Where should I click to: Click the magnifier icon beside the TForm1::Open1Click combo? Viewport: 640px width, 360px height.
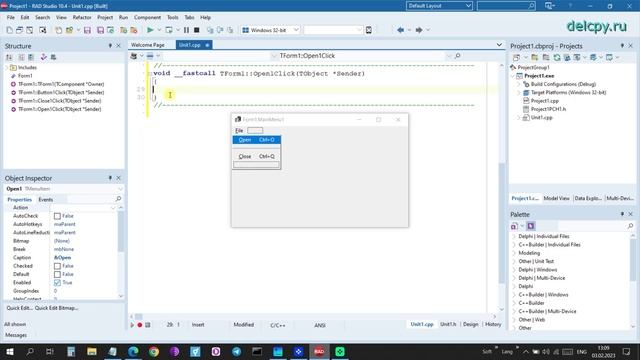pos(458,56)
